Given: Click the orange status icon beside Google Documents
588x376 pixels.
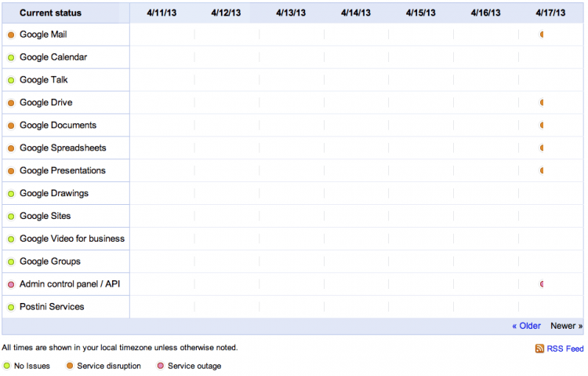Looking at the screenshot, I should pyautogui.click(x=11, y=126).
